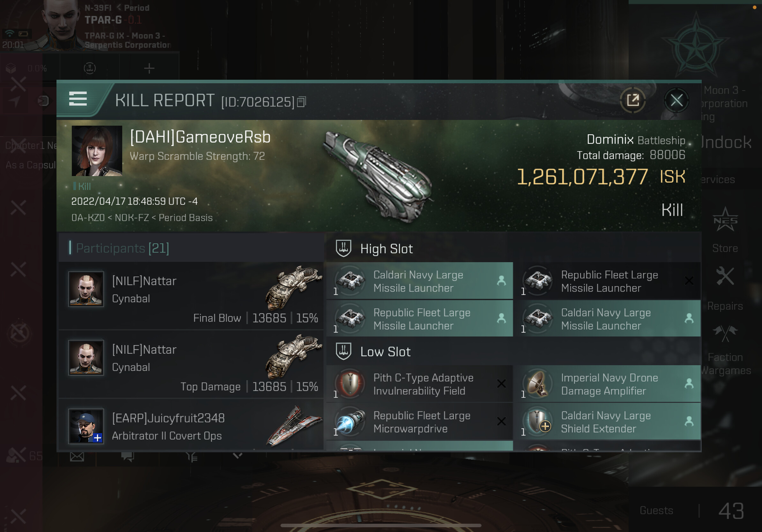Open Nattar's Final Blow participant entry

(x=191, y=296)
